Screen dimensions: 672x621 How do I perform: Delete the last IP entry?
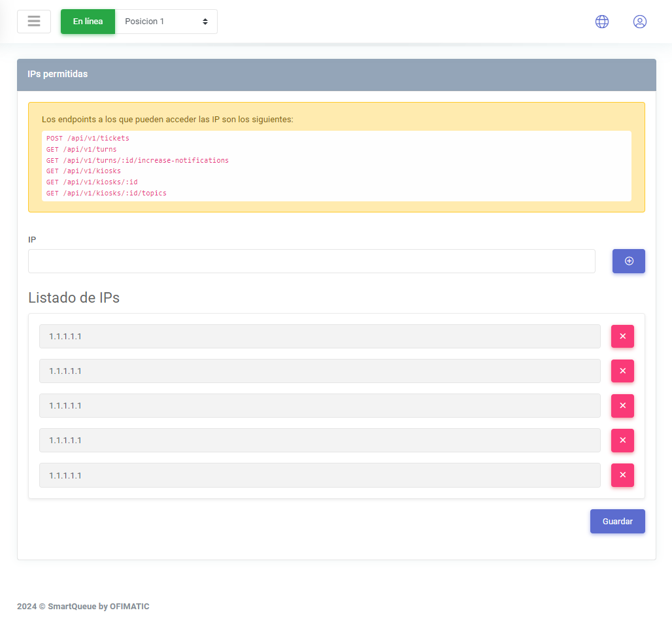[x=622, y=475]
